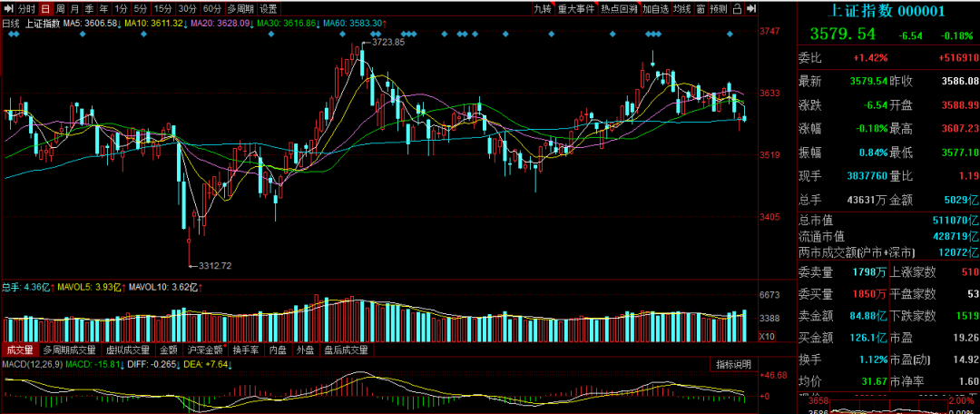Click the 两市成交额 12072亿 row

[888, 252]
